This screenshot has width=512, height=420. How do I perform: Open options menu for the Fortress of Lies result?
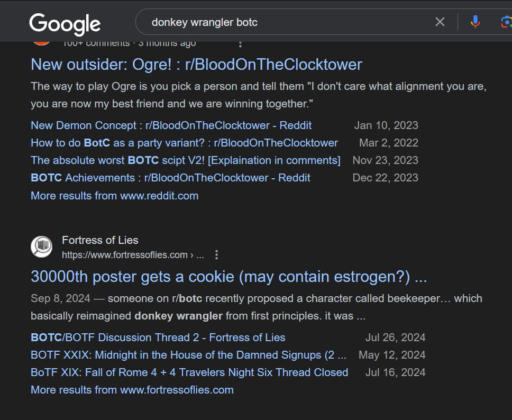(216, 255)
